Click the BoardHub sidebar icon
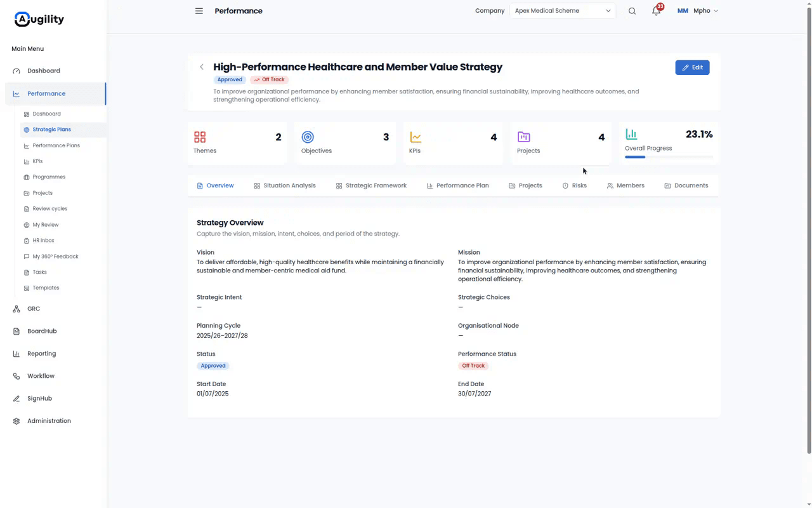 point(16,331)
